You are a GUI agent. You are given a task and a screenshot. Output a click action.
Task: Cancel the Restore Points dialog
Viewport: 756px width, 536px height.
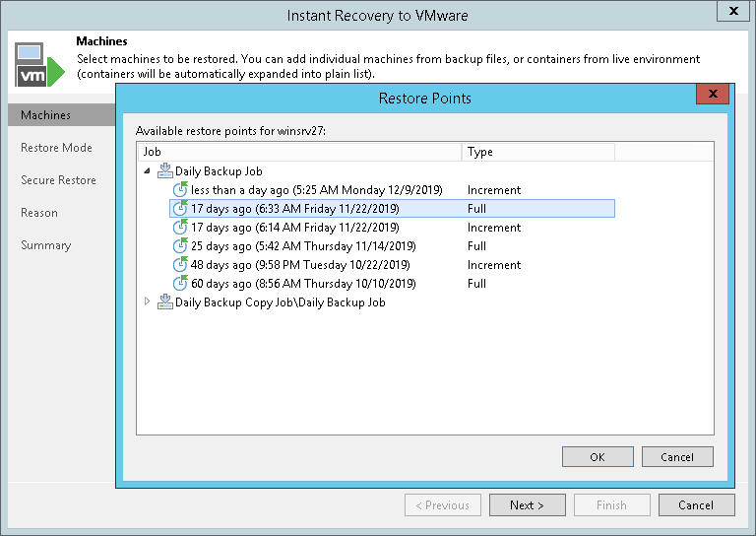click(677, 457)
